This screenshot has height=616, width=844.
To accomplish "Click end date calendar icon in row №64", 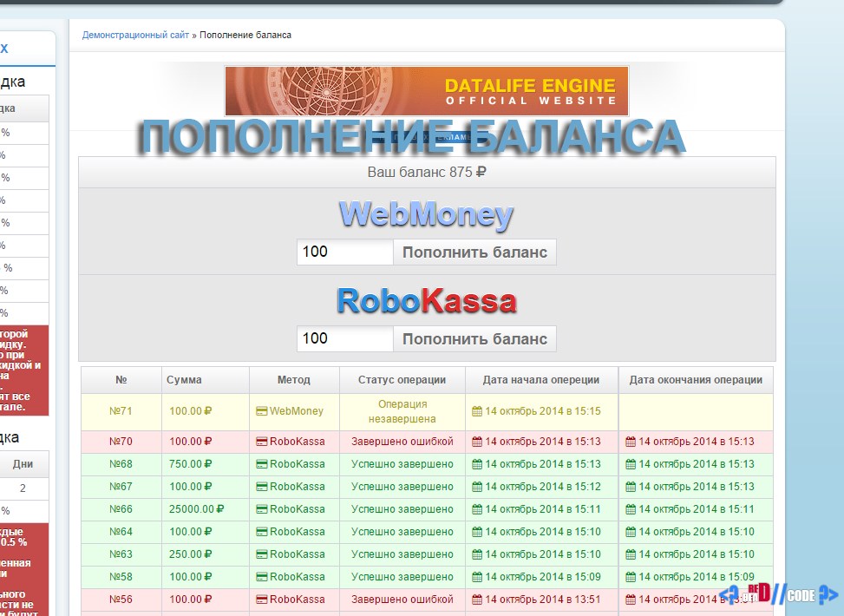I will pyautogui.click(x=631, y=532).
